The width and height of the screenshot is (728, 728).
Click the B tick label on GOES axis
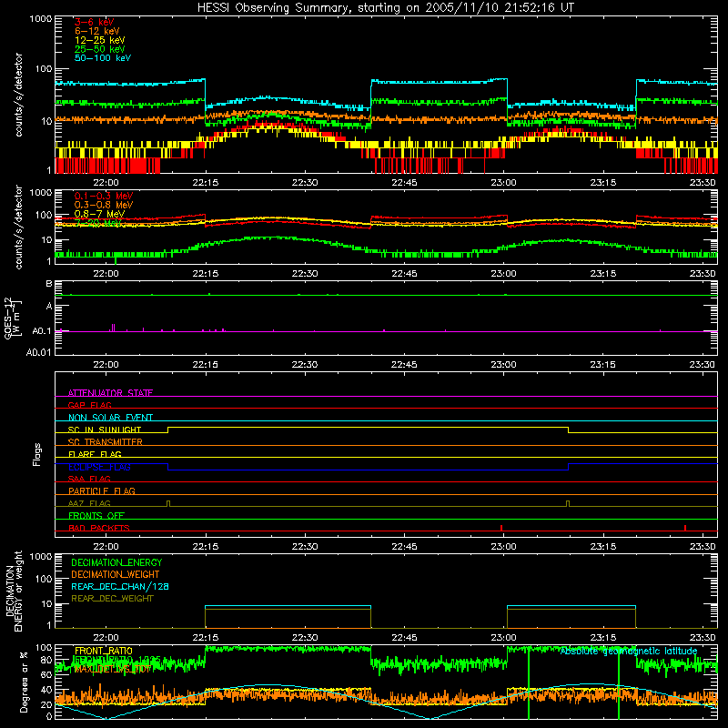click(49, 283)
